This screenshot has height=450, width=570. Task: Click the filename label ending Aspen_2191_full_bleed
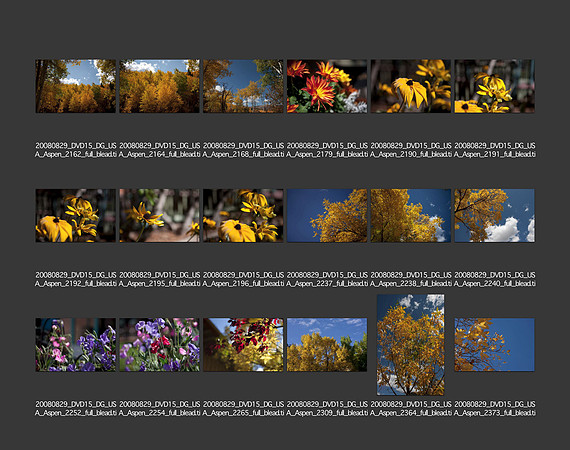pos(494,150)
